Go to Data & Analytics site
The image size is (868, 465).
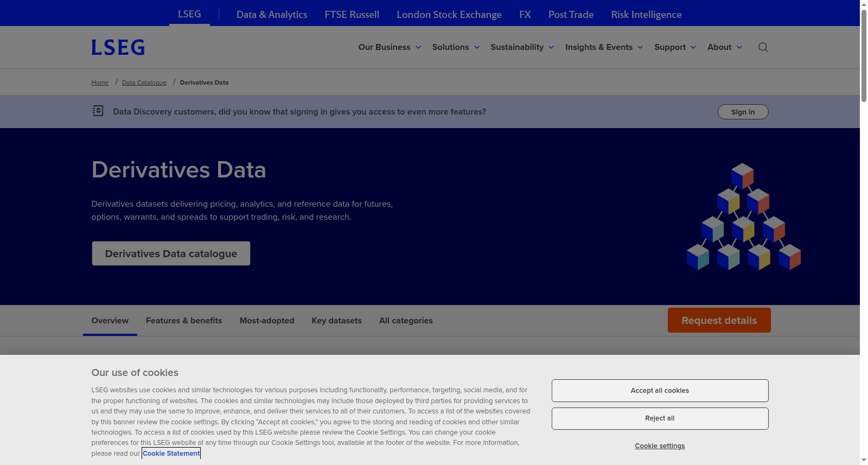(272, 15)
